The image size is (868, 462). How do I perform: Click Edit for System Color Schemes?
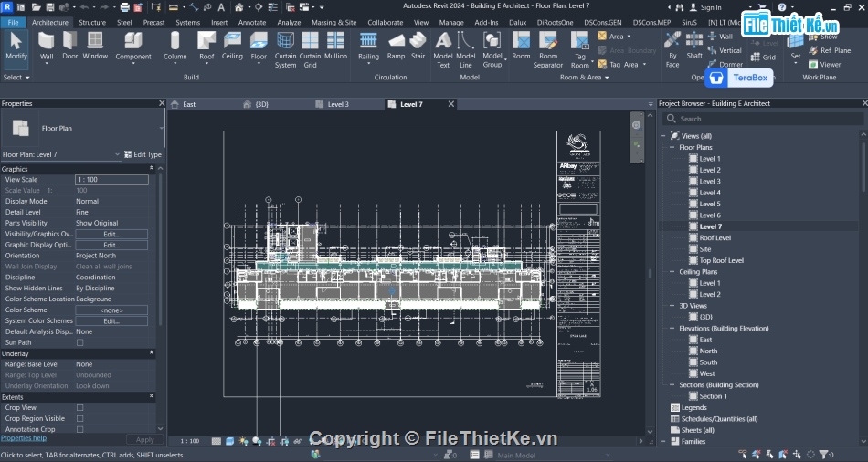click(111, 320)
